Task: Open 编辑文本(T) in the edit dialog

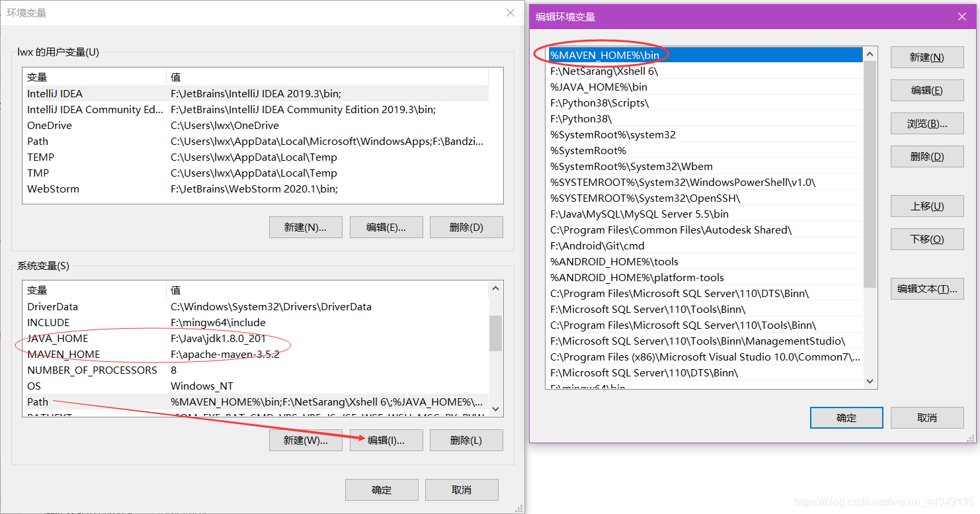Action: (926, 288)
